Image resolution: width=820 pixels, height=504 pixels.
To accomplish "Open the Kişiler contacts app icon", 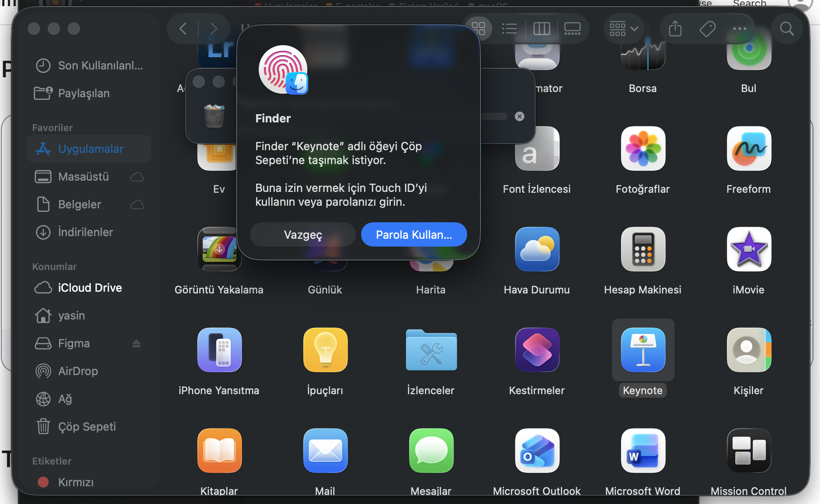I will tap(749, 350).
